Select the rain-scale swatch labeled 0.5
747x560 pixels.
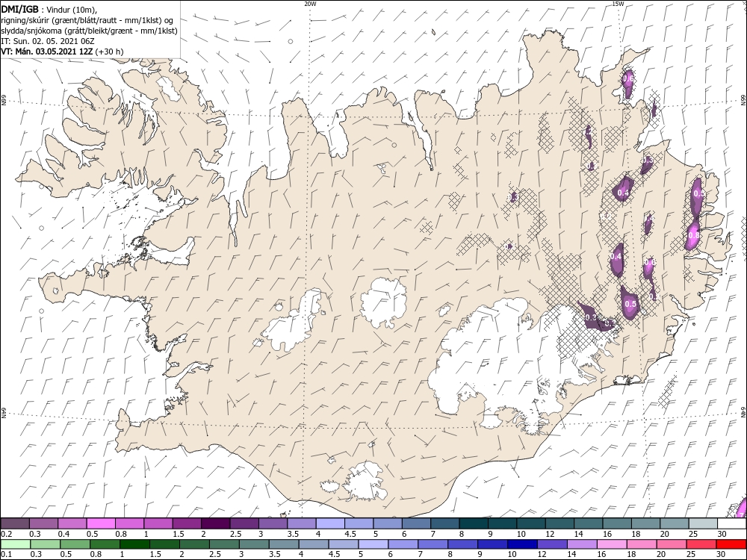(x=75, y=544)
